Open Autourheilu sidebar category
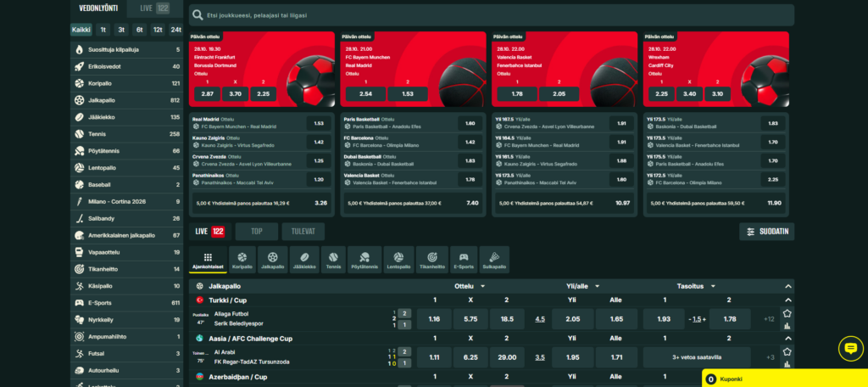The image size is (868, 387). [x=127, y=371]
